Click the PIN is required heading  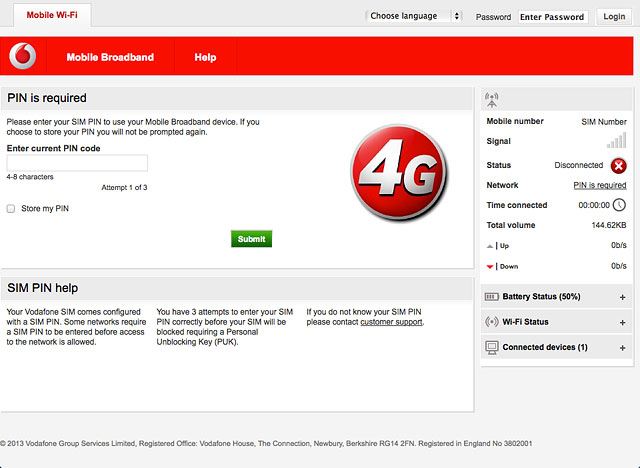pos(47,98)
